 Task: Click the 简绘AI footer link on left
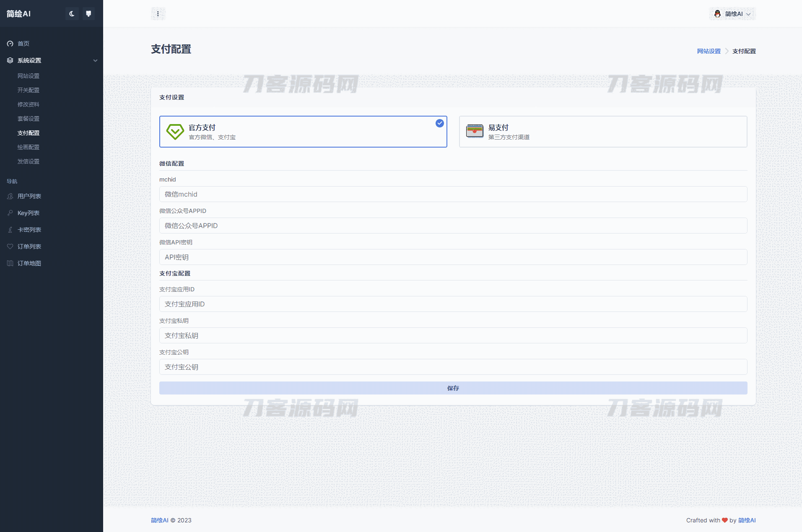160,520
